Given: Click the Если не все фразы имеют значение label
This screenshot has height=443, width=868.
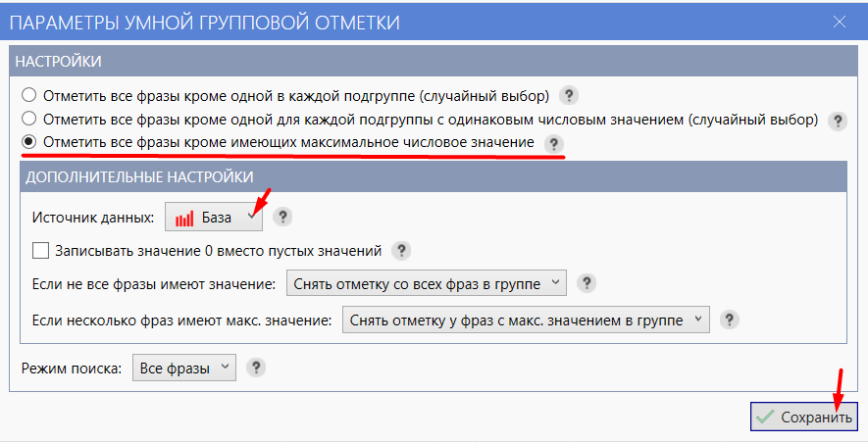Looking at the screenshot, I should pyautogui.click(x=154, y=284).
